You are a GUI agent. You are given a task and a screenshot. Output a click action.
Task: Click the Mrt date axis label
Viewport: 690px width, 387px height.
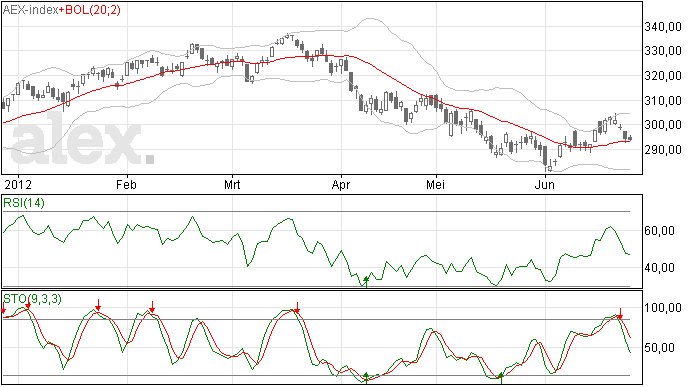click(232, 184)
